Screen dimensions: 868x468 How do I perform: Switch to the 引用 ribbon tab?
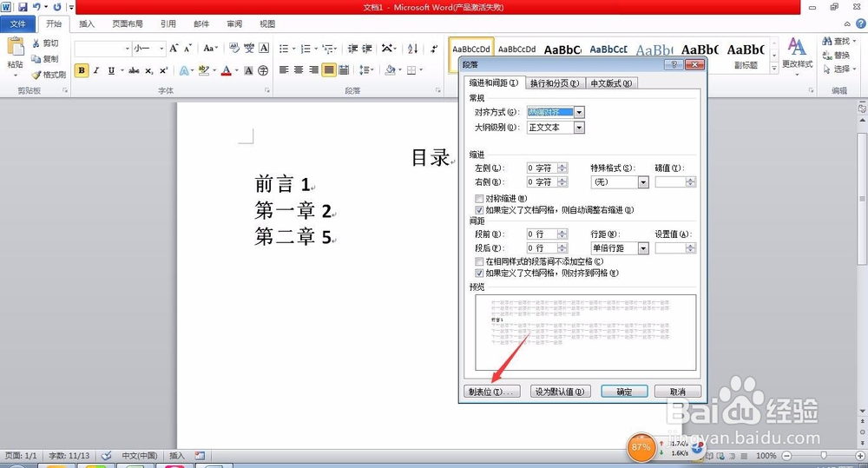tap(168, 23)
